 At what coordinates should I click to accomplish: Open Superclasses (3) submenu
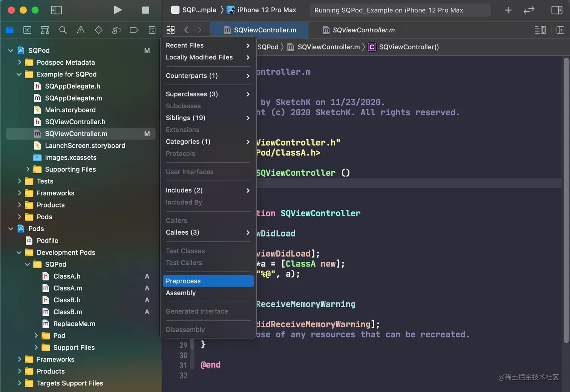click(208, 94)
